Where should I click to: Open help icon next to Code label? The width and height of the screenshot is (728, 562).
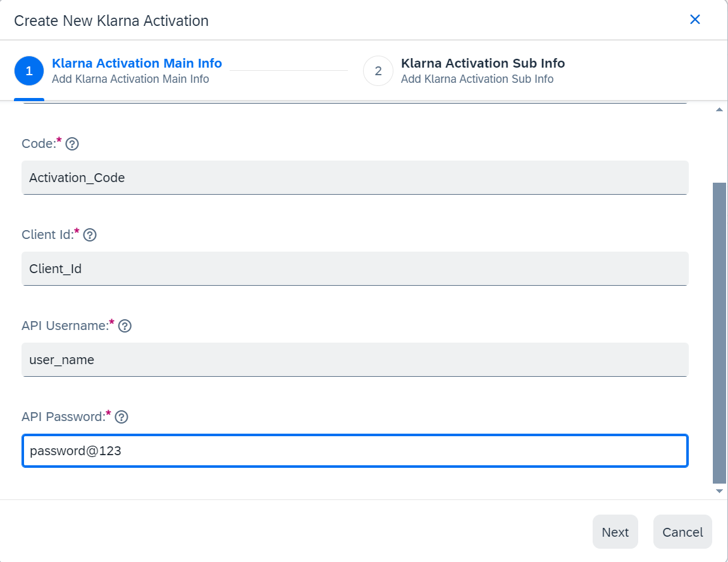pyautogui.click(x=72, y=144)
